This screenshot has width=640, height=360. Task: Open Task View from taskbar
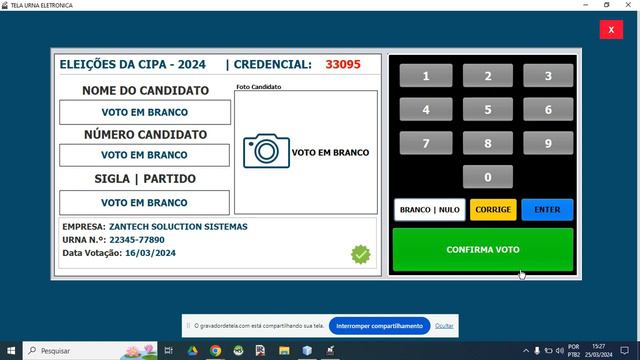(168, 351)
